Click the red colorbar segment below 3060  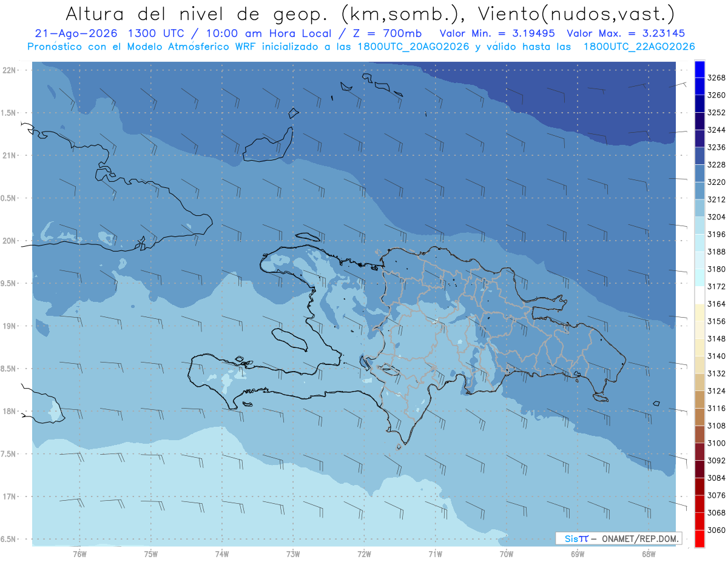click(699, 538)
